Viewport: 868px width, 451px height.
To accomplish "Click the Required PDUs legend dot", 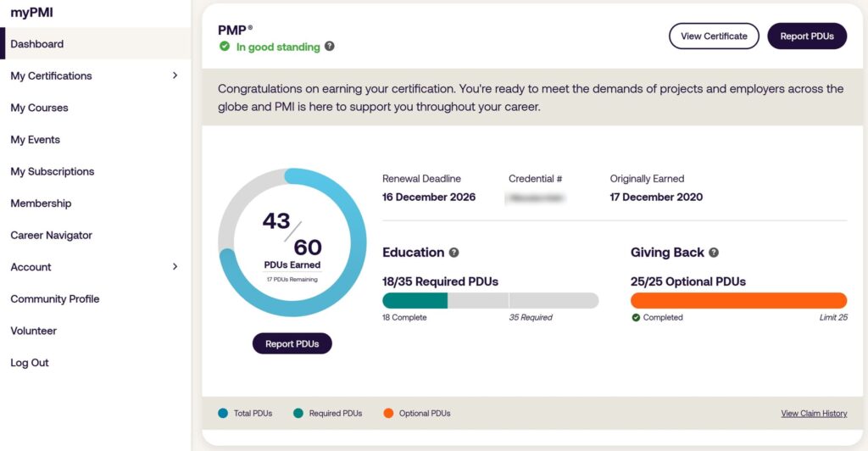I will coord(298,414).
